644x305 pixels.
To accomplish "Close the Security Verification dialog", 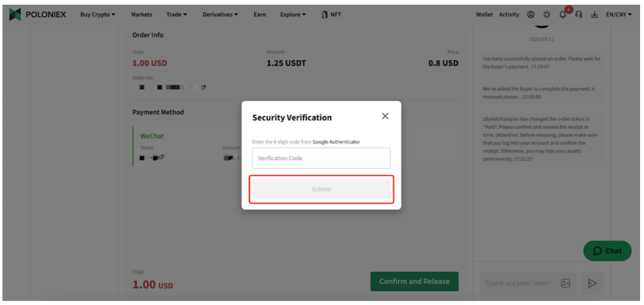I will tap(385, 116).
